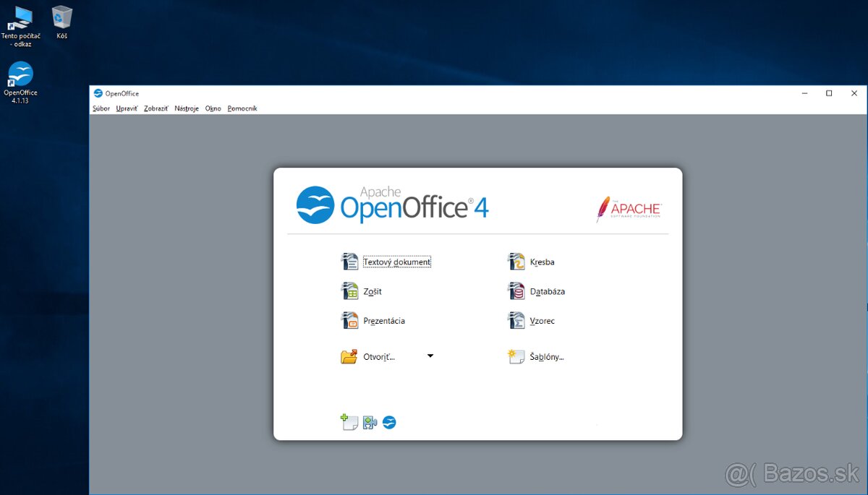The height and width of the screenshot is (495, 868).
Task: Open the Okno menu
Action: click(213, 108)
